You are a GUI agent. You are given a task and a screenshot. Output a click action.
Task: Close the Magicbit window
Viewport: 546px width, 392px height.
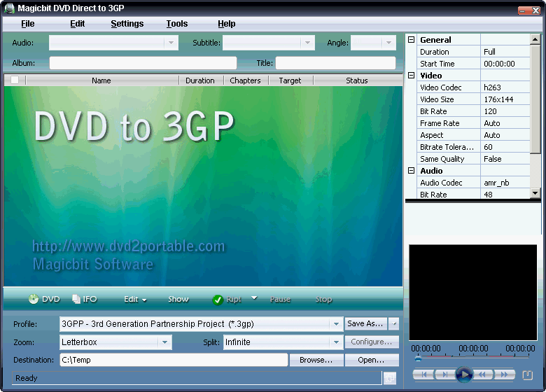pos(536,10)
